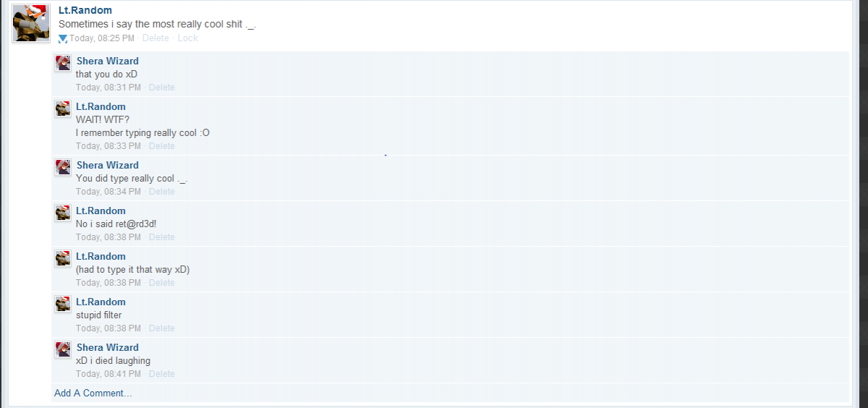This screenshot has width=868, height=408.
Task: Click Add A Comment link
Action: (93, 394)
